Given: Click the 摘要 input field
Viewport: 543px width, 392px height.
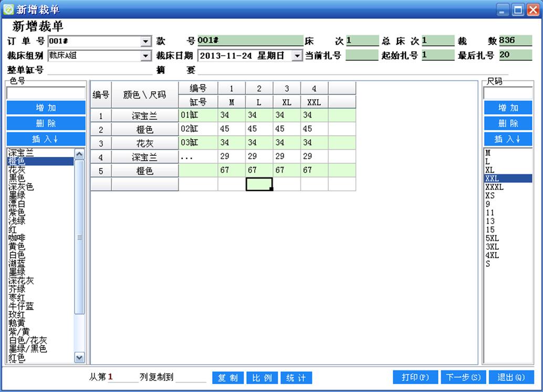Looking at the screenshot, I should click(352, 70).
